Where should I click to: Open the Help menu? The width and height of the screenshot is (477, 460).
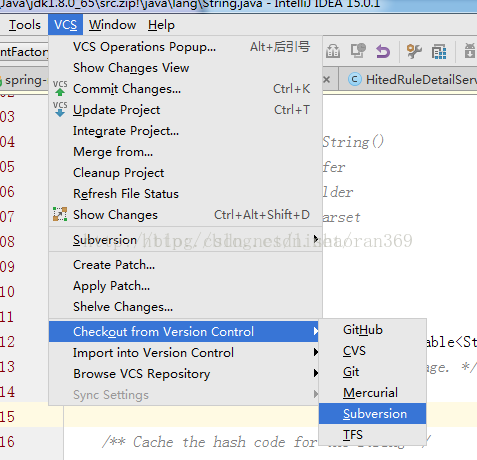coord(161,25)
